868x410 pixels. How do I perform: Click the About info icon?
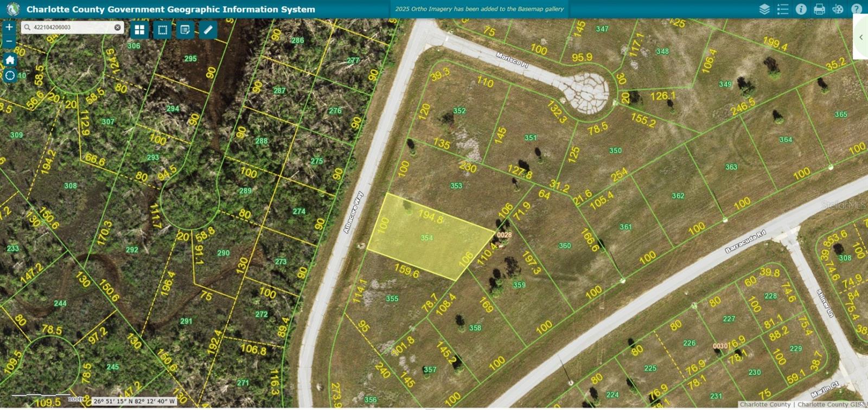click(x=801, y=9)
